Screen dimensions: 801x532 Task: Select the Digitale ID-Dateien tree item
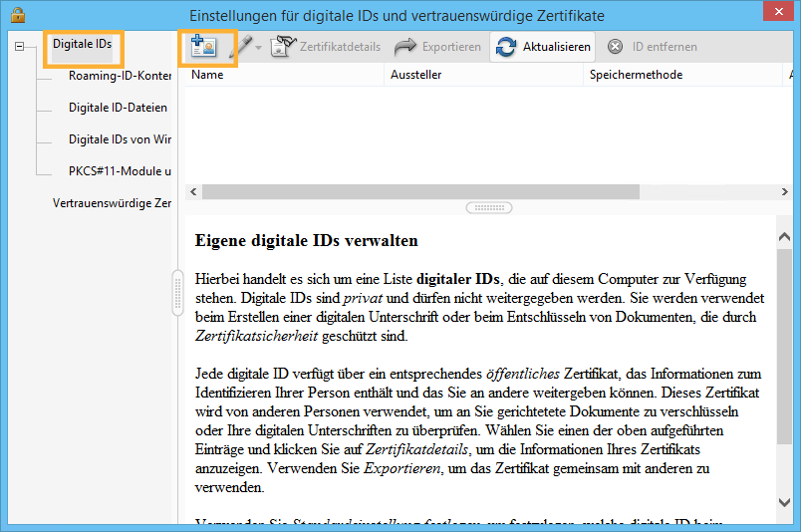118,108
